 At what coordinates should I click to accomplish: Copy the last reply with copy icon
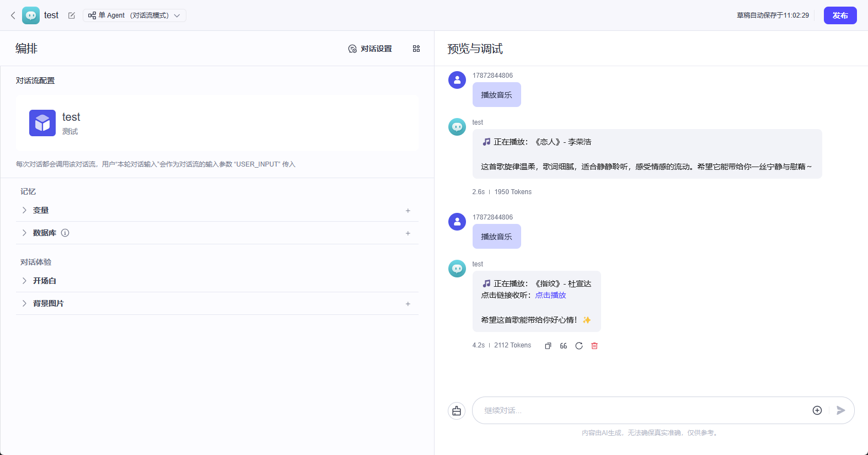548,346
